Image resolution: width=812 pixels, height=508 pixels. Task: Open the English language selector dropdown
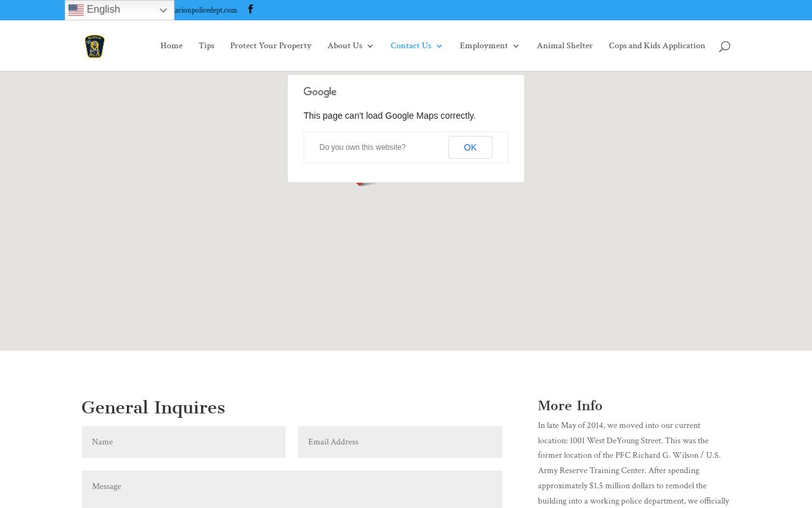(119, 10)
